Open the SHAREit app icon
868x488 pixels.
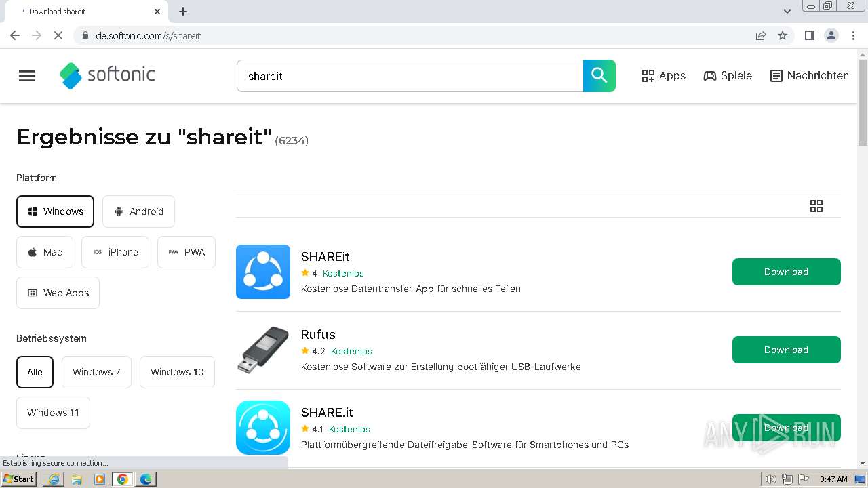[x=263, y=272]
